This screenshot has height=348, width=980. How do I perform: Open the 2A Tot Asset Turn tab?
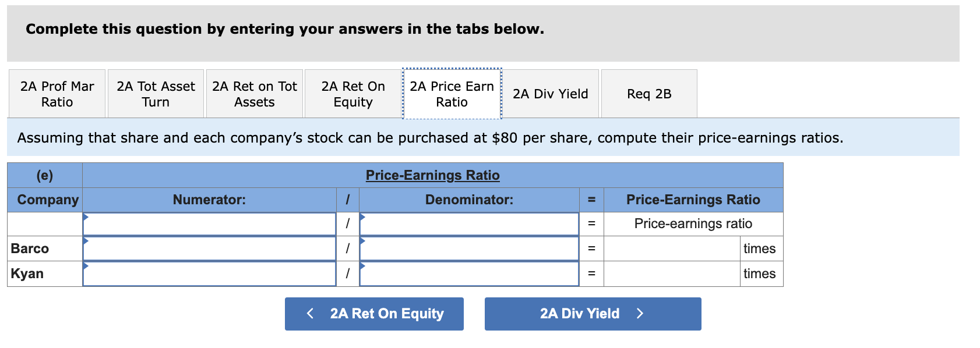click(155, 94)
